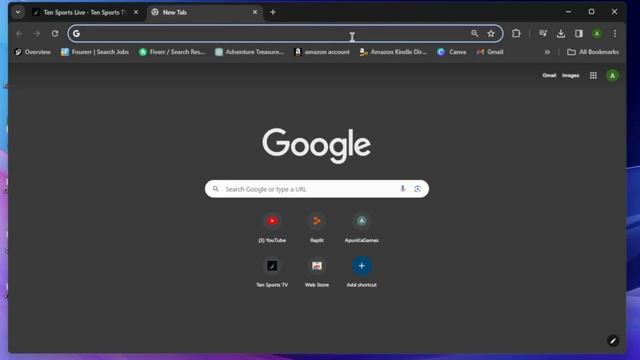This screenshot has height=360, width=640.
Task: Open the Overview bookmark
Action: tap(32, 52)
